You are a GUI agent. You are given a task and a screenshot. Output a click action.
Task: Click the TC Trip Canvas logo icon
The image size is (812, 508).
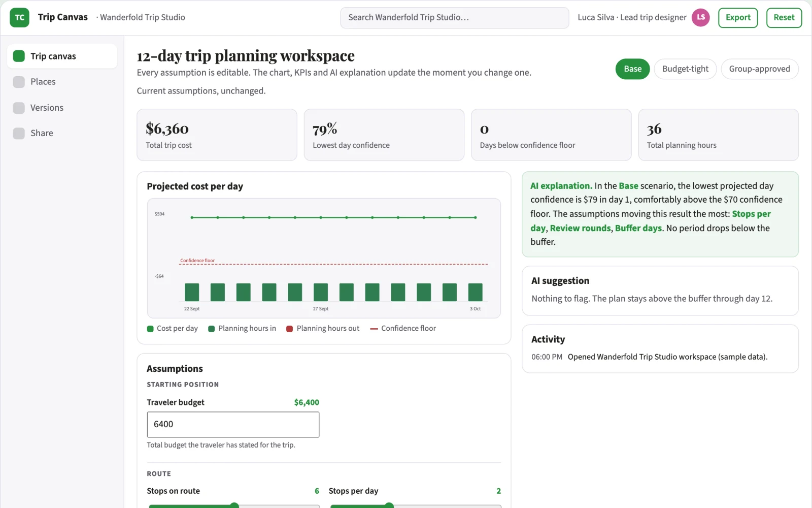tap(19, 17)
